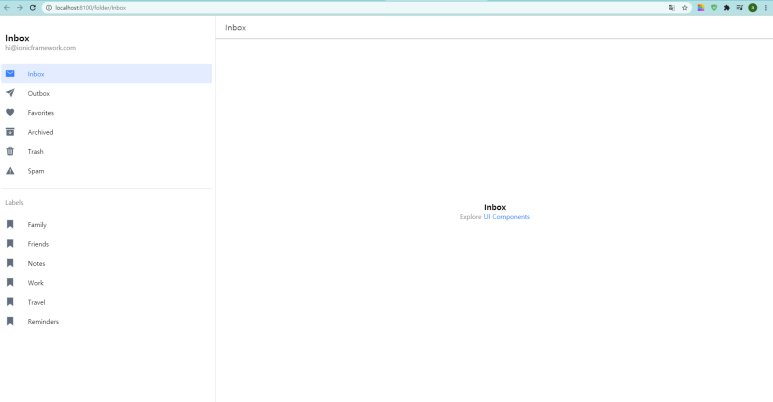
Task: Open the green shield extension icon
Action: pyautogui.click(x=714, y=8)
